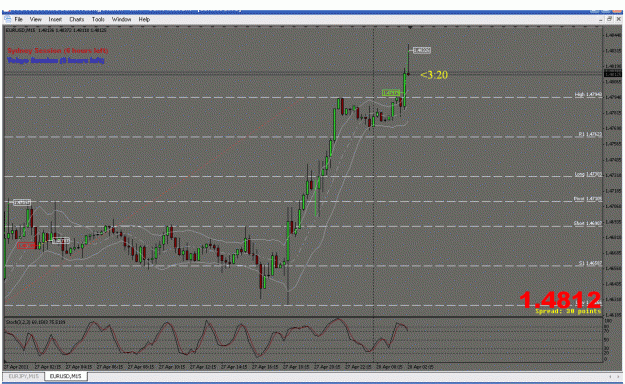Click the EURUSD,M15 chart header text
625x384 pixels.
pyautogui.click(x=56, y=30)
